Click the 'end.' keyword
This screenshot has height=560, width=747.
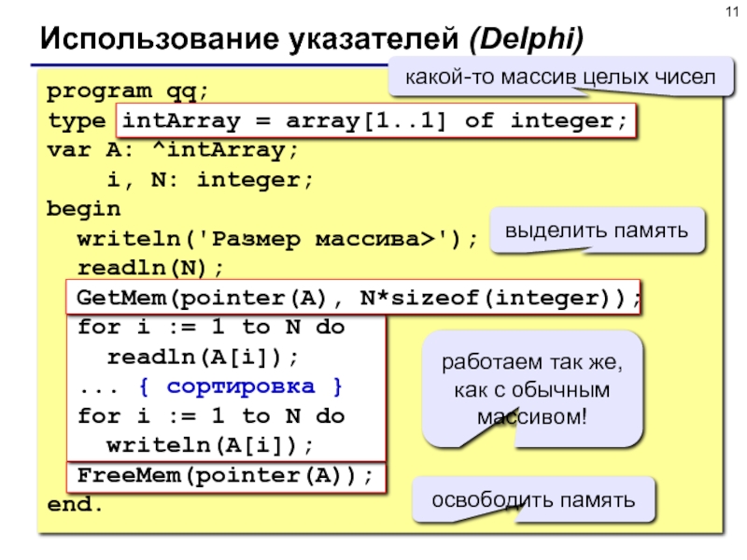pyautogui.click(x=75, y=504)
